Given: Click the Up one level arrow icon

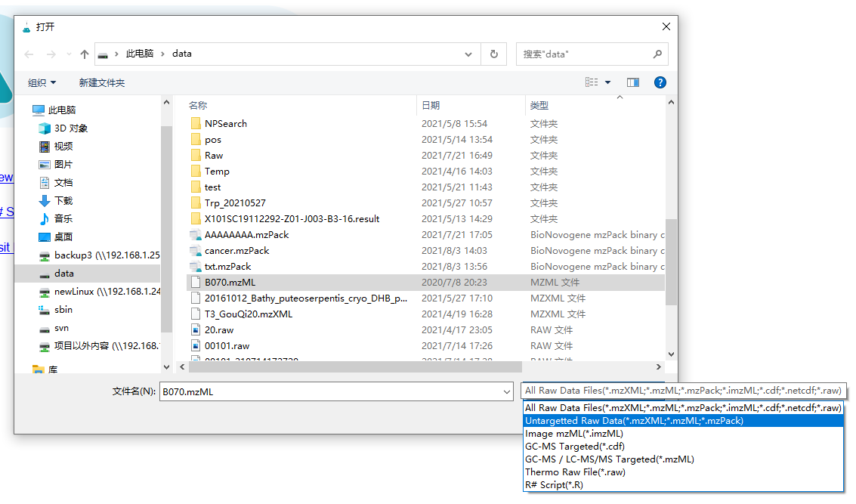Looking at the screenshot, I should (x=85, y=54).
